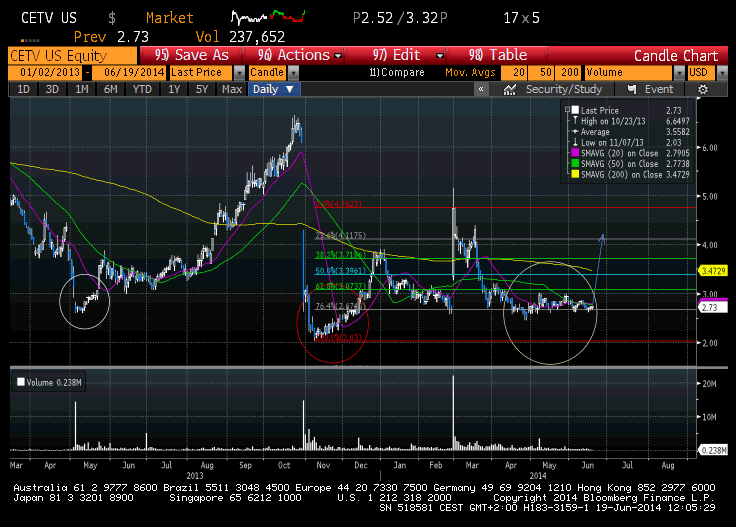Click the yellow SMAVG (200) swatch
736x527 pixels.
[x=575, y=174]
